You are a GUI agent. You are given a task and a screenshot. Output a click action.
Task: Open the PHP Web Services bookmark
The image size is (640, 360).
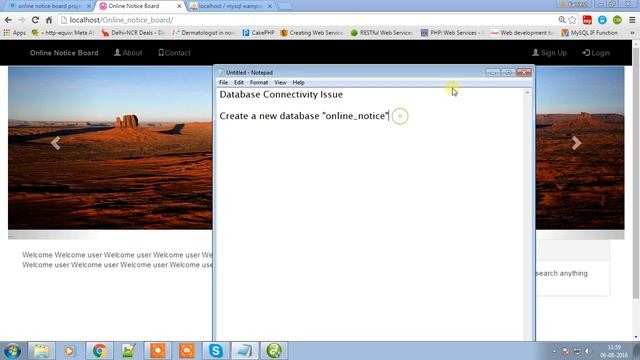(452, 33)
